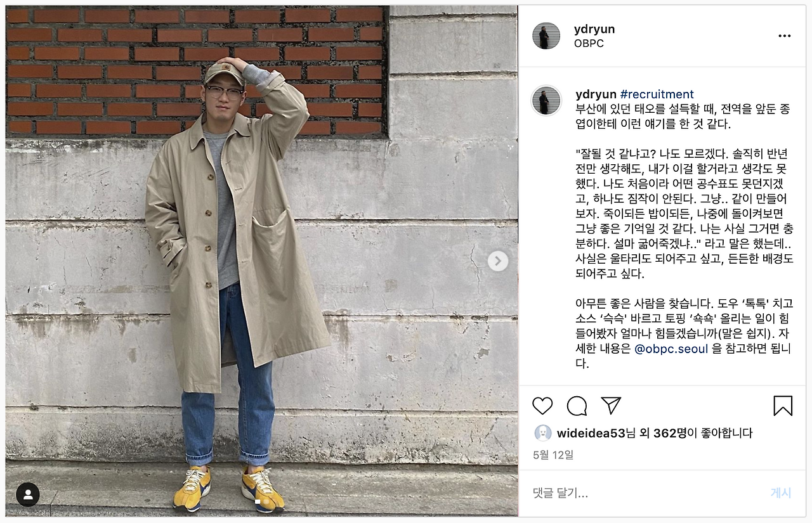Viewport: 812px width, 523px height.
Task: Open comments via the speech bubble icon
Action: pos(577,406)
